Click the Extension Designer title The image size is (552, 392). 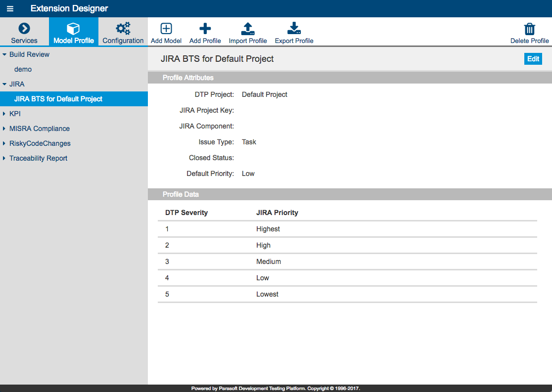click(x=69, y=8)
